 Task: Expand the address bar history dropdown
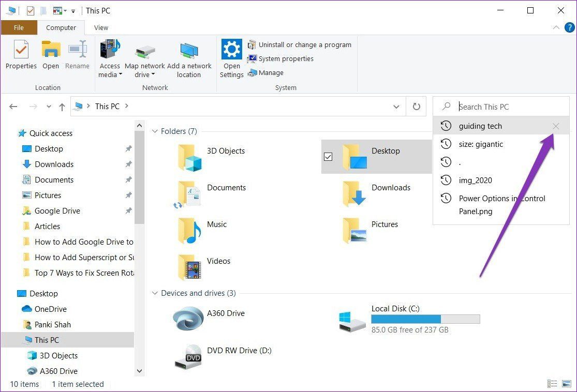pos(396,106)
